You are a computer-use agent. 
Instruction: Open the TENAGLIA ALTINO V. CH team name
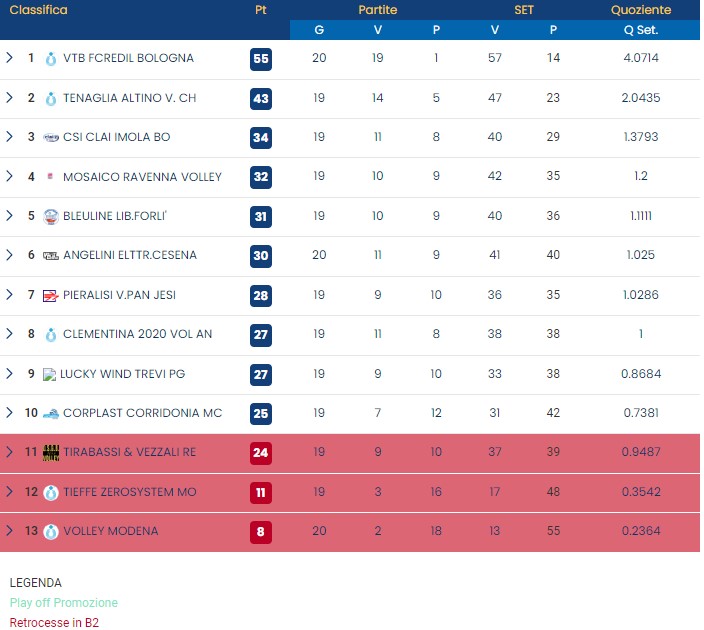click(130, 98)
